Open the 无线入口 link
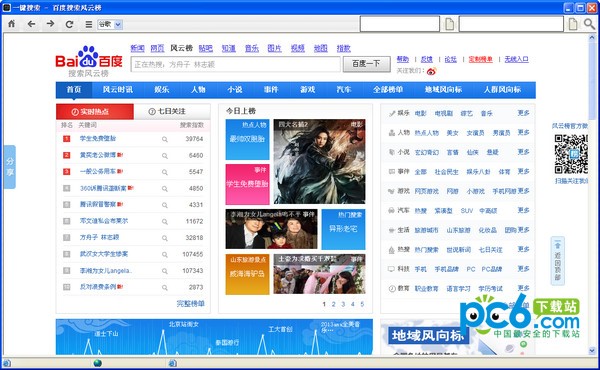This screenshot has width=600, height=370. pos(517,59)
